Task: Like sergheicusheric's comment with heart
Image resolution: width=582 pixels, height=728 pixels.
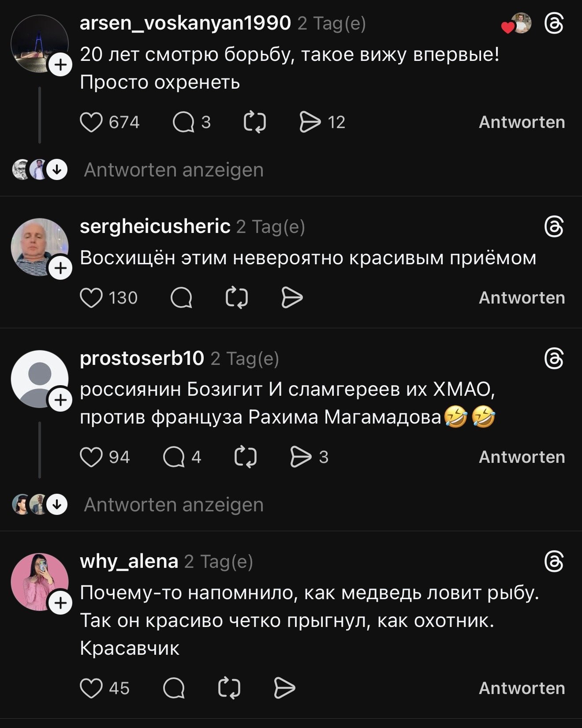Action: [x=91, y=298]
